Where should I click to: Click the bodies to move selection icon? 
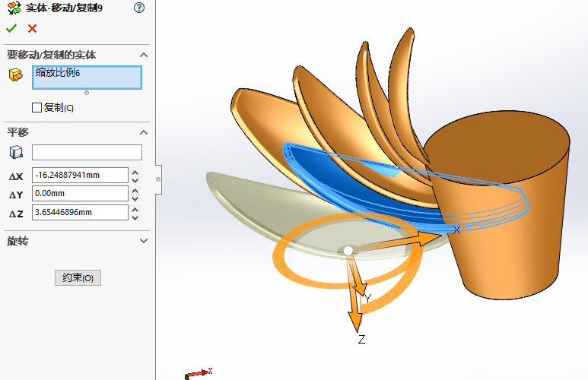tap(15, 74)
